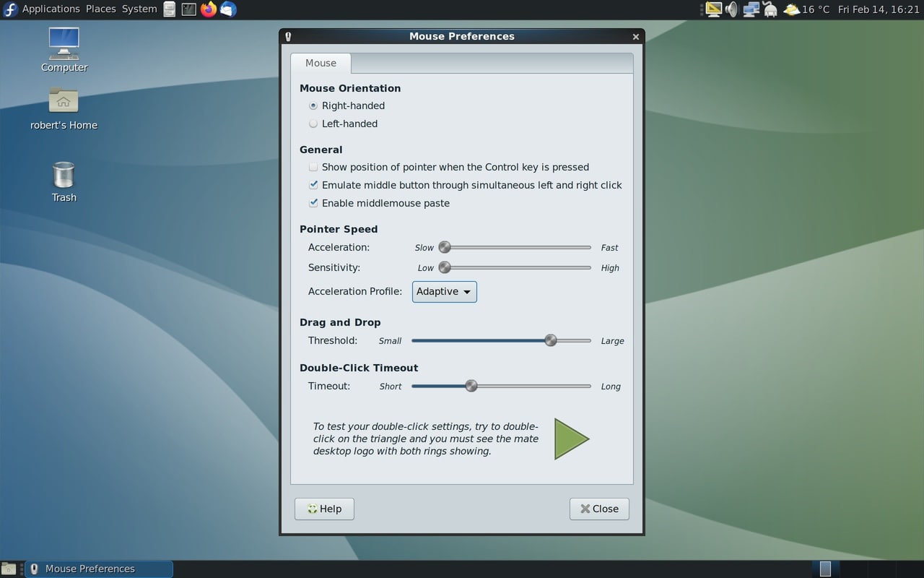This screenshot has width=924, height=578.
Task: Open the Firefox browser launcher
Action: click(x=209, y=9)
